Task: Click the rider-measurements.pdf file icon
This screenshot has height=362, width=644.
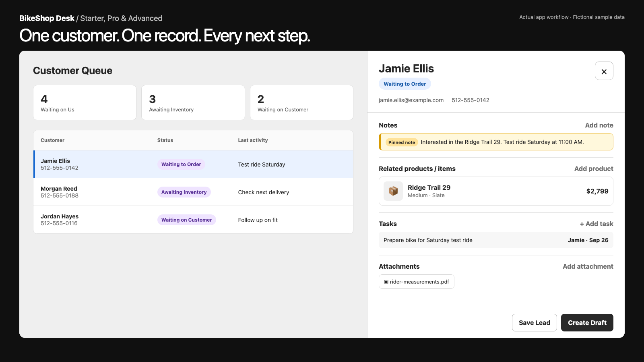Action: tap(386, 282)
